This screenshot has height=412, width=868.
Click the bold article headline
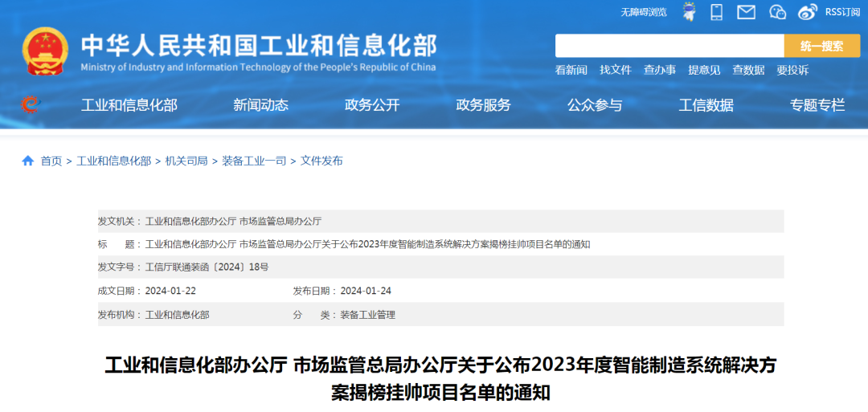pos(440,379)
